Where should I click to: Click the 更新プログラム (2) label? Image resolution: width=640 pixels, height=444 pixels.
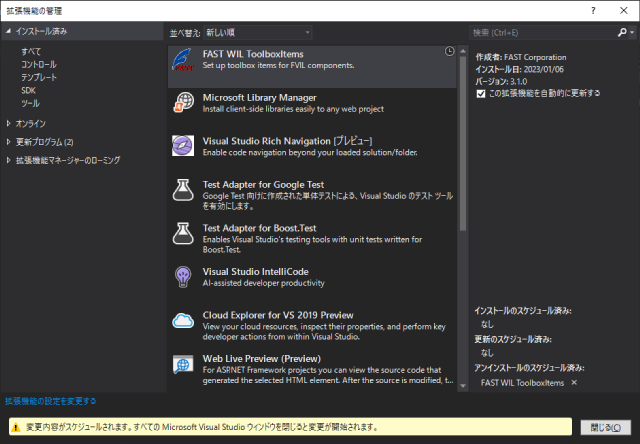pyautogui.click(x=44, y=142)
